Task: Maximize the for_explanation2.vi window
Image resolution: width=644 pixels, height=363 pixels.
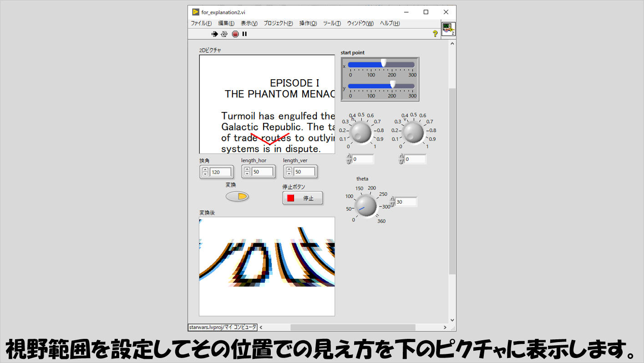Action: [x=426, y=12]
